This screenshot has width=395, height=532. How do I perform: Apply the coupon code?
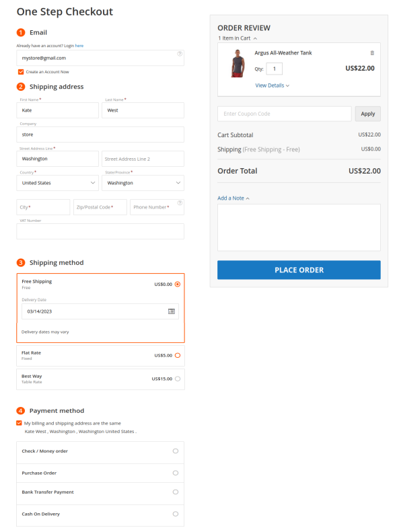368,114
